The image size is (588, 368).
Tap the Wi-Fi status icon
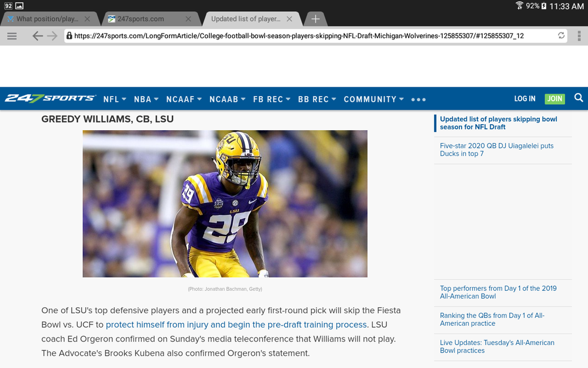click(x=519, y=5)
